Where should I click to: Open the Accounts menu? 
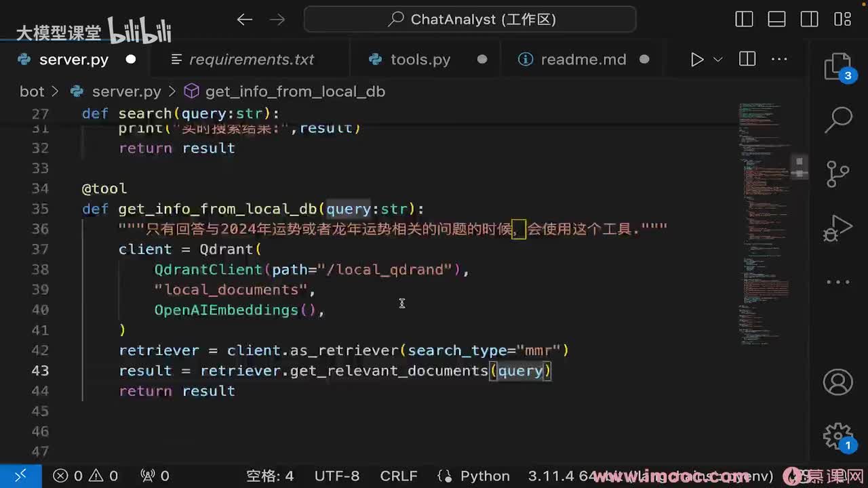point(838,382)
